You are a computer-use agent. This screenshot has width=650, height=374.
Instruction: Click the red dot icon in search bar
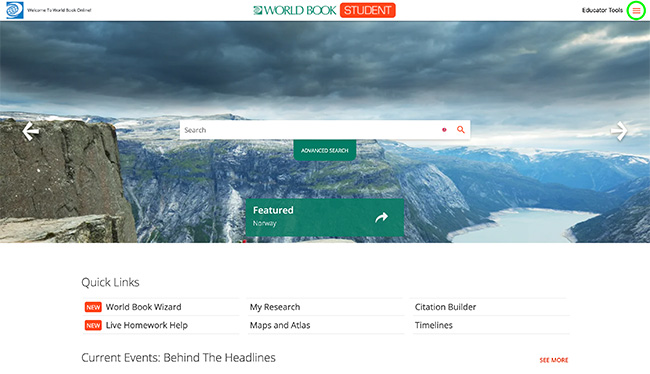pos(444,130)
